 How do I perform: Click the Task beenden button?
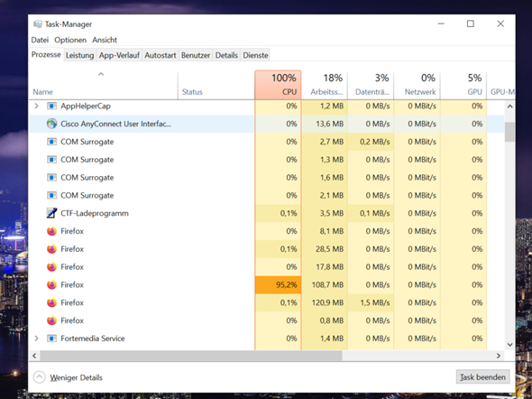pos(482,377)
